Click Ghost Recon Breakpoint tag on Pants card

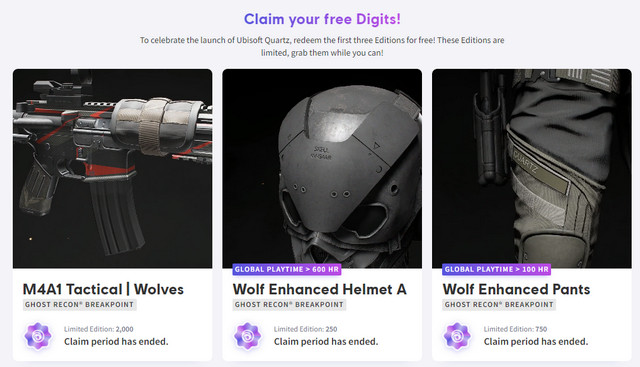click(499, 305)
